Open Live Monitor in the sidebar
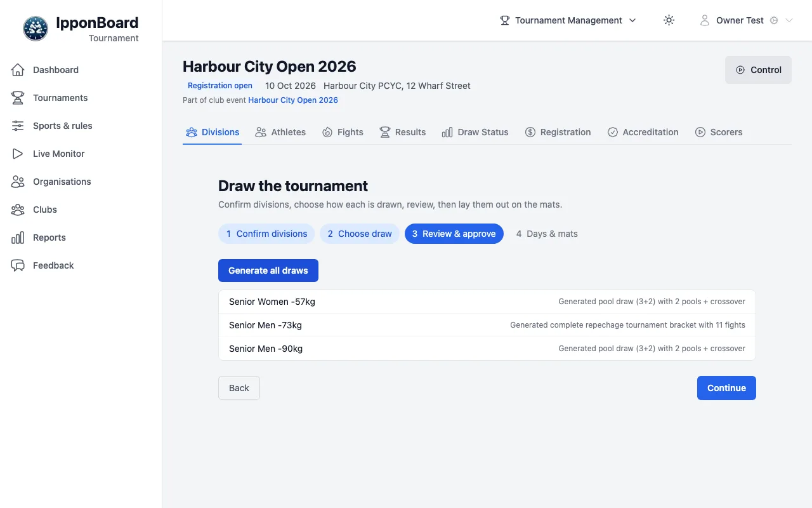 coord(81,154)
